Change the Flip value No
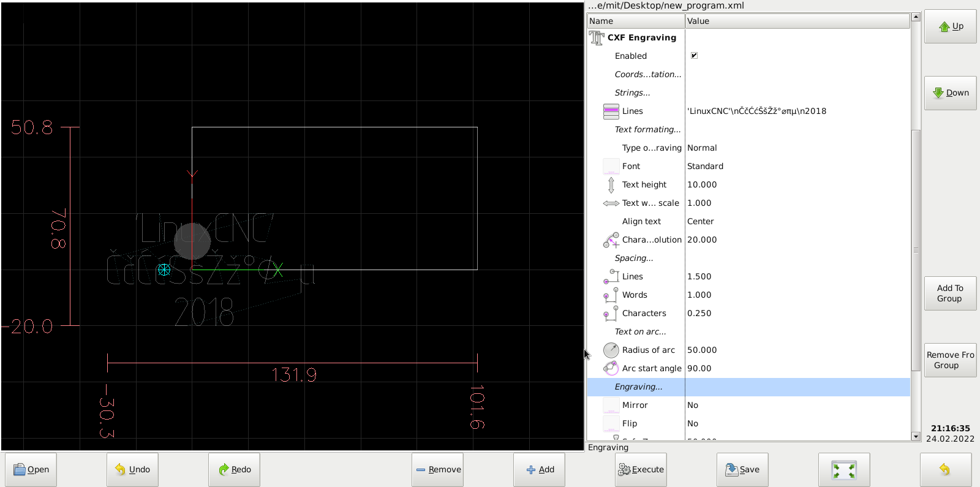 pos(693,423)
